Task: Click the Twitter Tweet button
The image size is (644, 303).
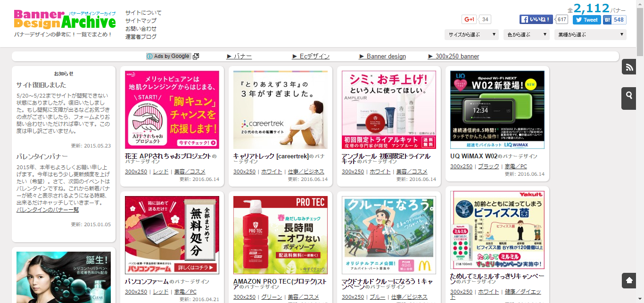Action: click(x=586, y=20)
